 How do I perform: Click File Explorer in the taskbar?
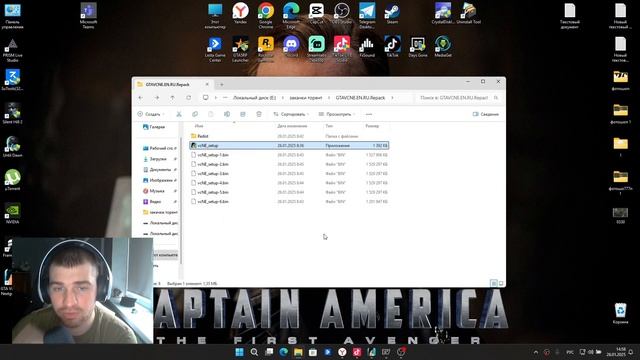click(x=298, y=352)
